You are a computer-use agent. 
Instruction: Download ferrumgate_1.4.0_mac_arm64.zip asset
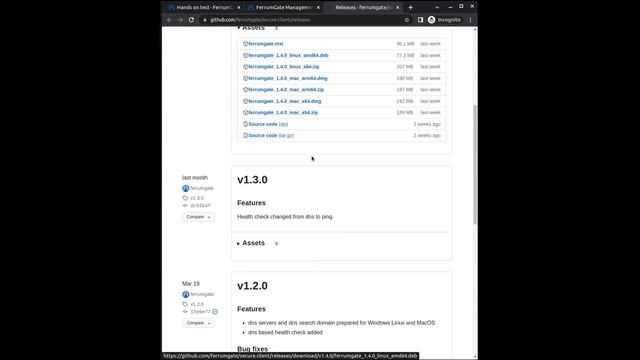(x=286, y=89)
